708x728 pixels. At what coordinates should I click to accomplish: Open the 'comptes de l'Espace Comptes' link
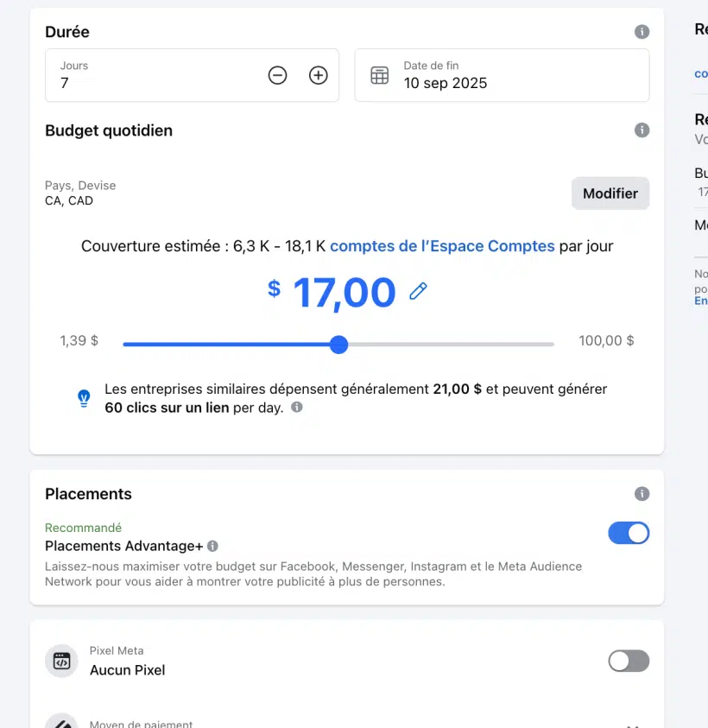coord(442,246)
